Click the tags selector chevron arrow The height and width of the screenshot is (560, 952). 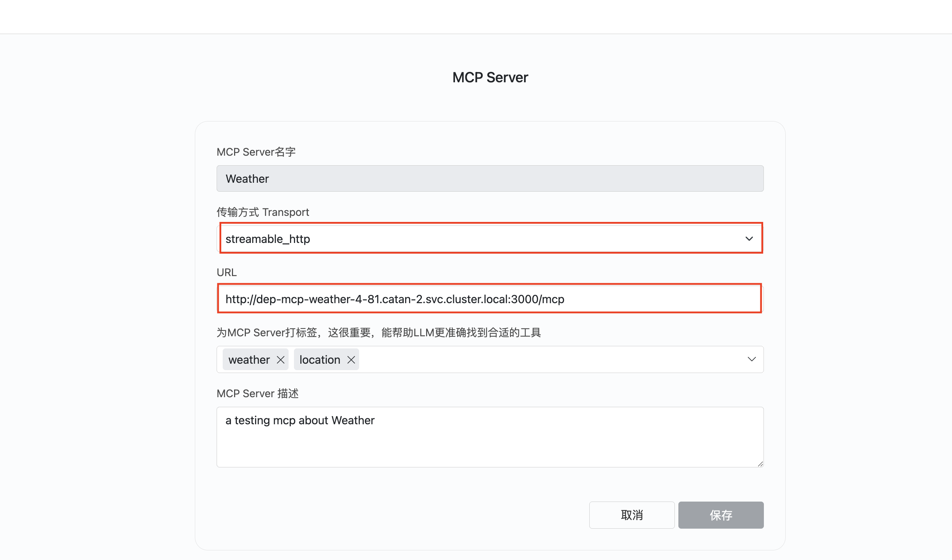(751, 359)
